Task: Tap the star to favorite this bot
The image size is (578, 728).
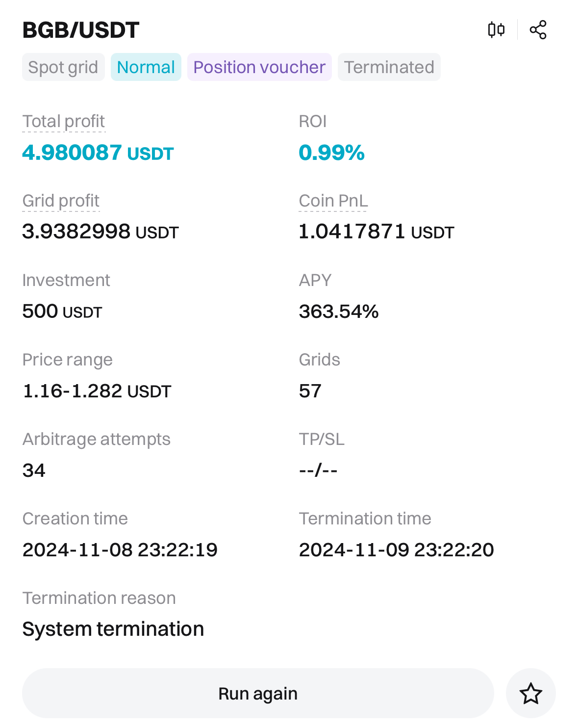Action: 531,693
